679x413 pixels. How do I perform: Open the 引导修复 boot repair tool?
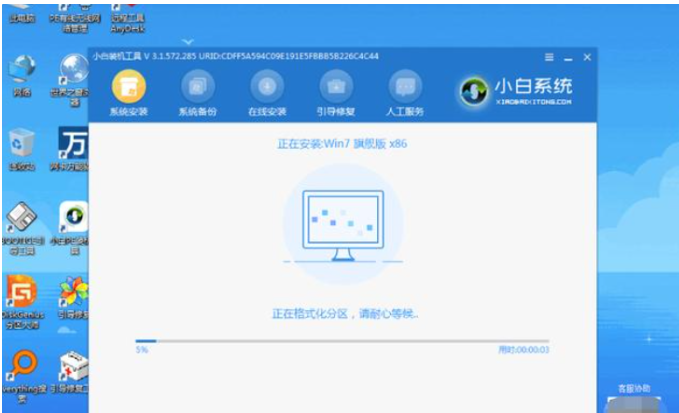pos(336,93)
